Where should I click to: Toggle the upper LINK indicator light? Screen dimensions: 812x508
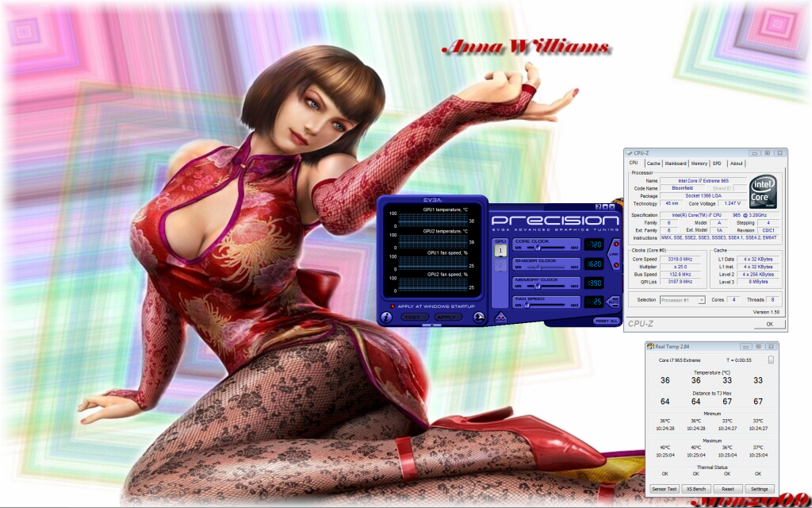(x=616, y=244)
